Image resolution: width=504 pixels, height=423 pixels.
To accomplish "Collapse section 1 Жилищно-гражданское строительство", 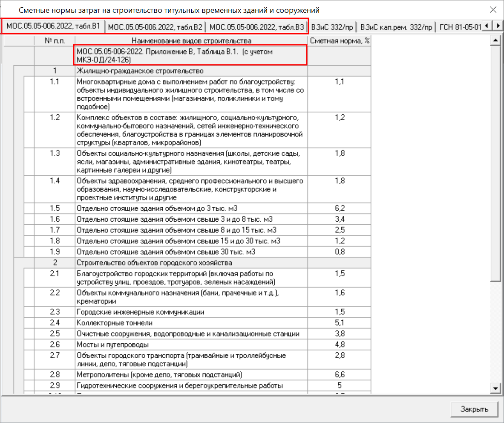I will tap(19, 71).
